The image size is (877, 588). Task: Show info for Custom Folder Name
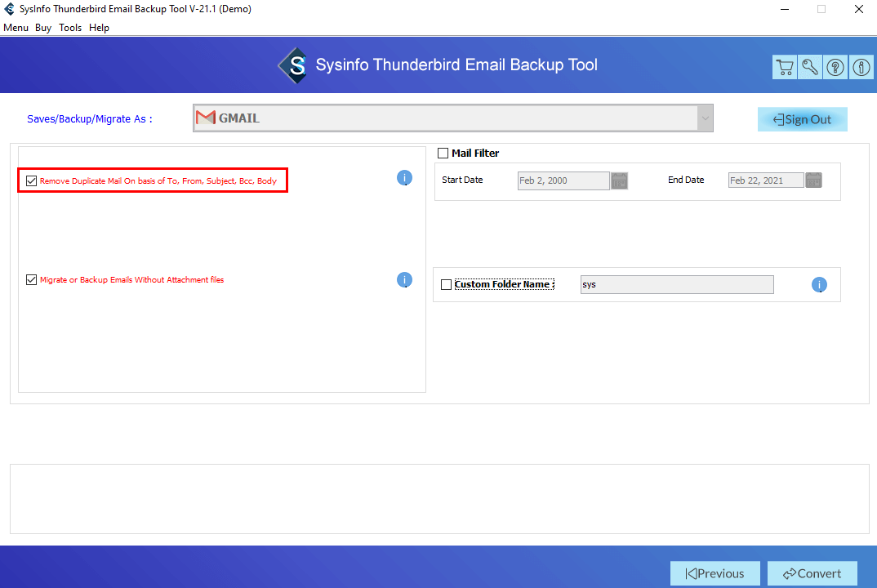[819, 285]
